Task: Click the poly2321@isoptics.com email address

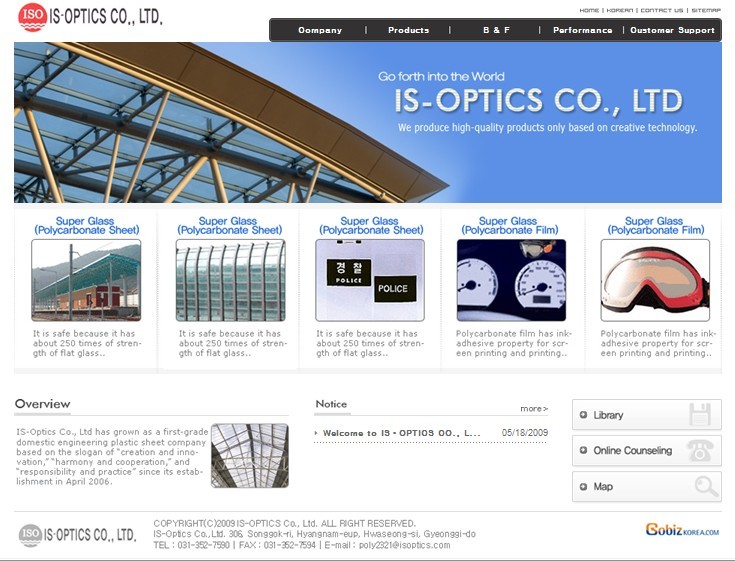Action: click(405, 545)
